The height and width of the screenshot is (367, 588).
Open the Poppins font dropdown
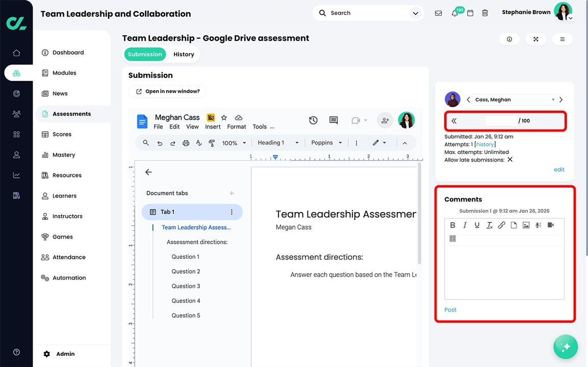coord(326,143)
